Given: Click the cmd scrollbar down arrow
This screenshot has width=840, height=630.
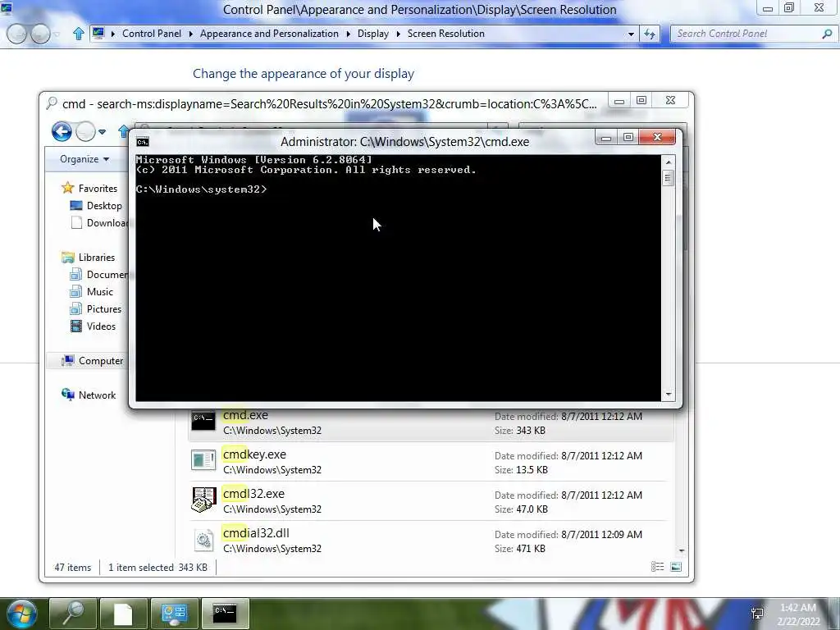Looking at the screenshot, I should [x=668, y=395].
